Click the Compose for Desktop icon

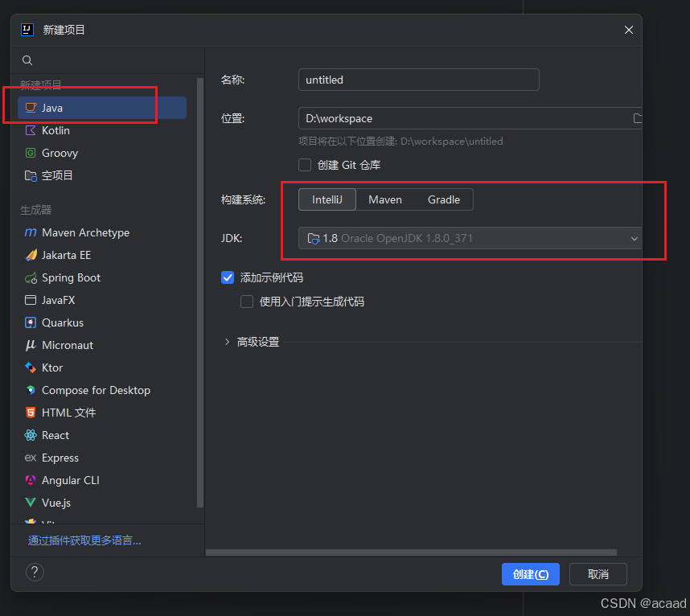click(x=31, y=390)
